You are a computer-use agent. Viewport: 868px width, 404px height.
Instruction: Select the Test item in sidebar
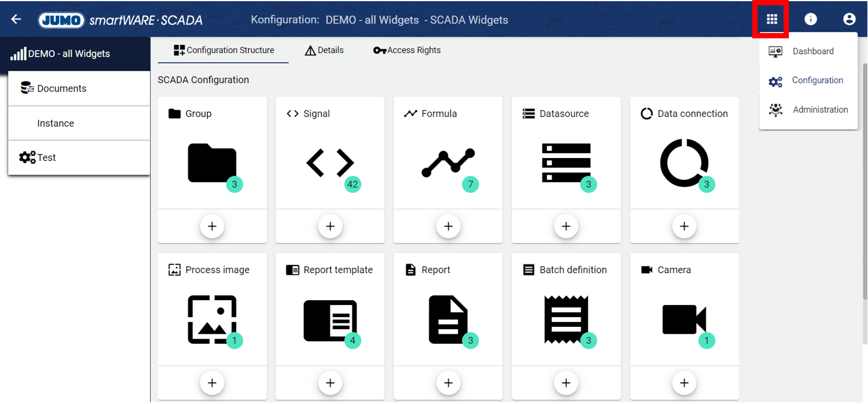pos(46,157)
